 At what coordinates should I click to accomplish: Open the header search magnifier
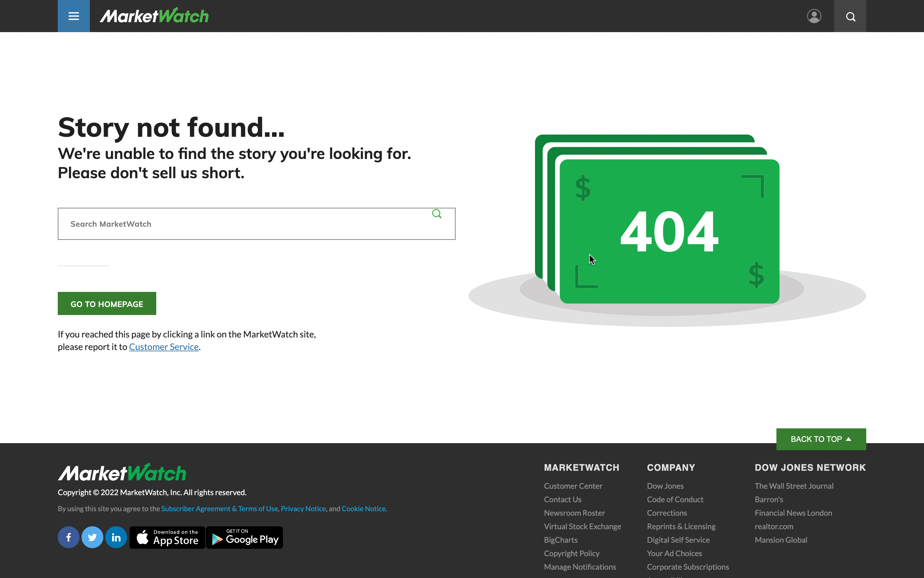[850, 16]
